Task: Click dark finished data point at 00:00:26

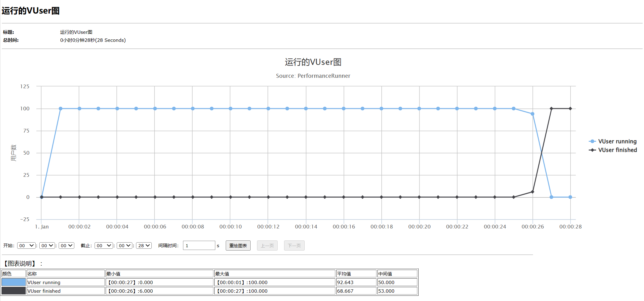Action: (x=533, y=192)
